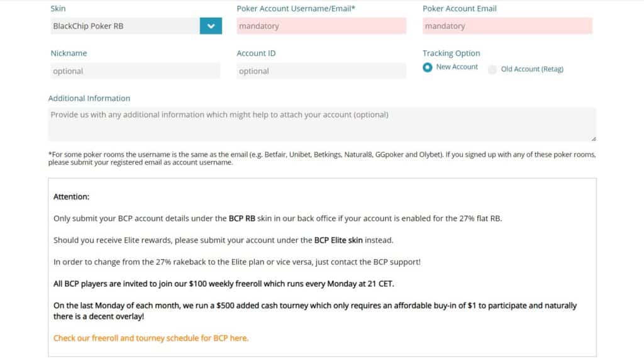
Task: Click the Tracking Option heading
Action: click(451, 53)
